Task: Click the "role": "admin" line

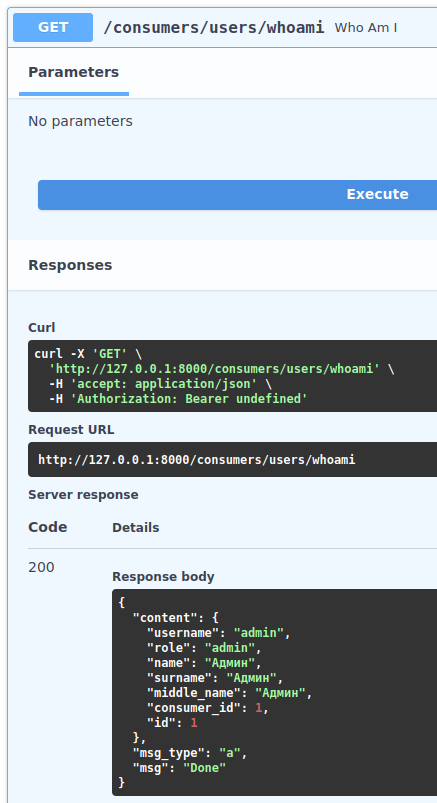Action: [204, 648]
